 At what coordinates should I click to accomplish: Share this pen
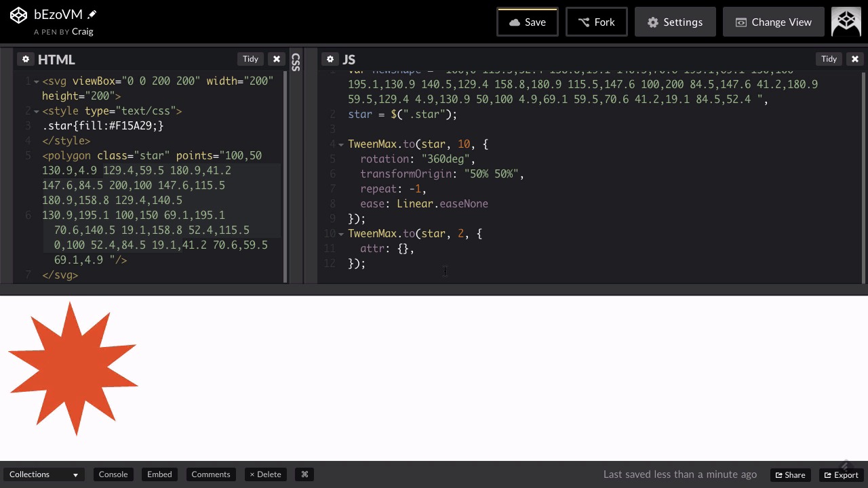[790, 474]
